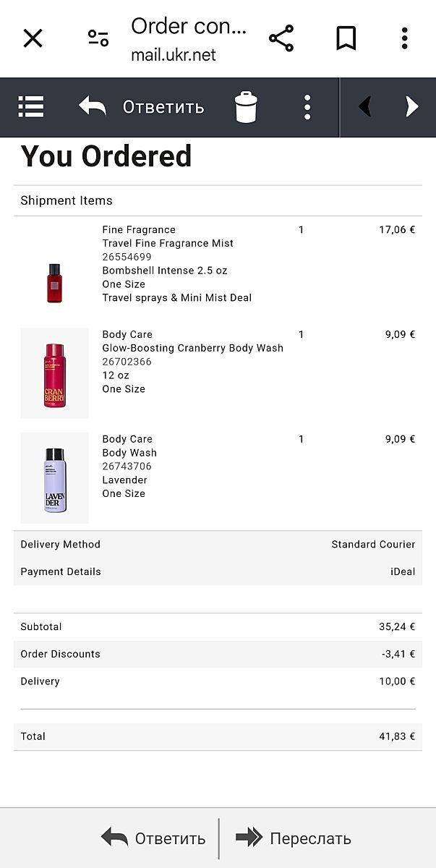Open Glow-Boosting Cranberry Body Wash name
This screenshot has height=868, width=436.
pyautogui.click(x=192, y=348)
